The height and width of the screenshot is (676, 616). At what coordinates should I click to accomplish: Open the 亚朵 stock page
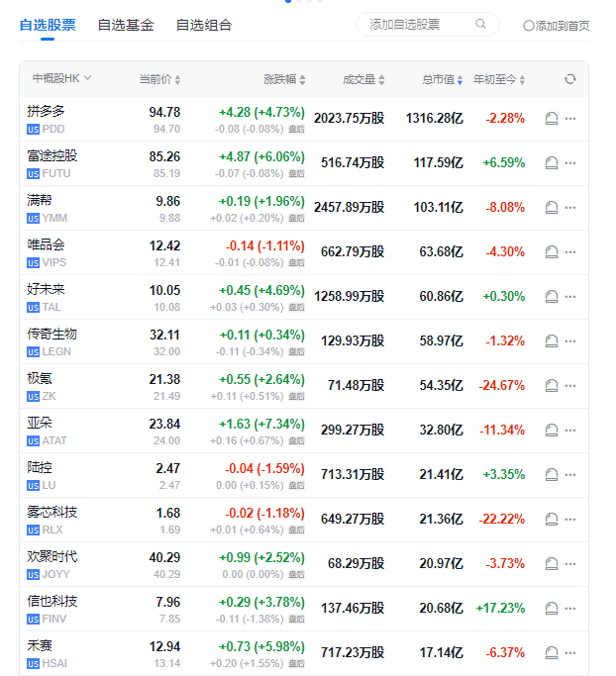click(40, 423)
